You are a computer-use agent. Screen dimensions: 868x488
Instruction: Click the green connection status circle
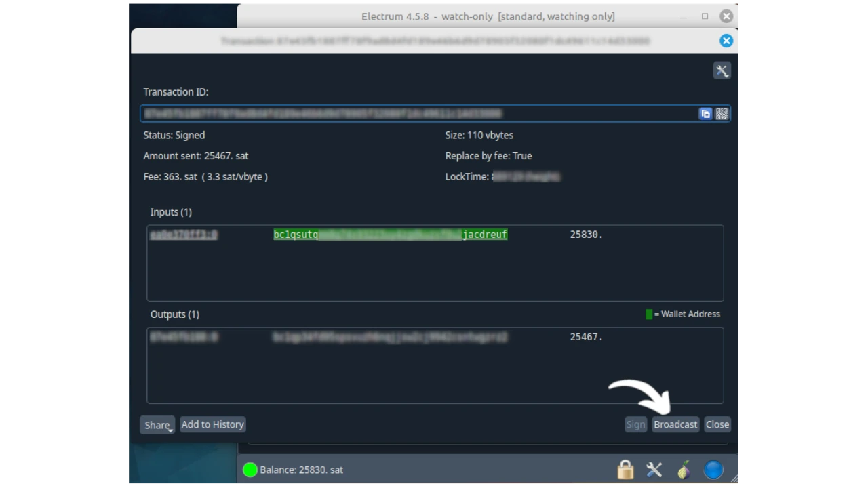(x=250, y=470)
